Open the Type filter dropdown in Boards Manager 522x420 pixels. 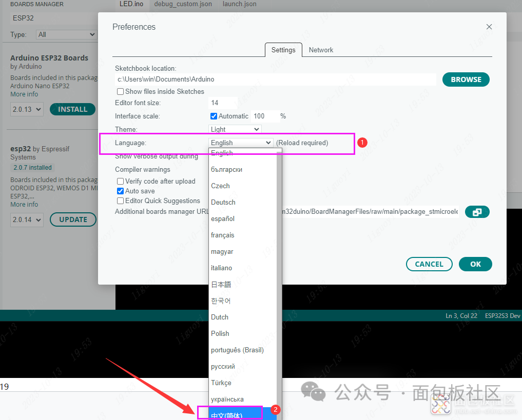pyautogui.click(x=66, y=34)
